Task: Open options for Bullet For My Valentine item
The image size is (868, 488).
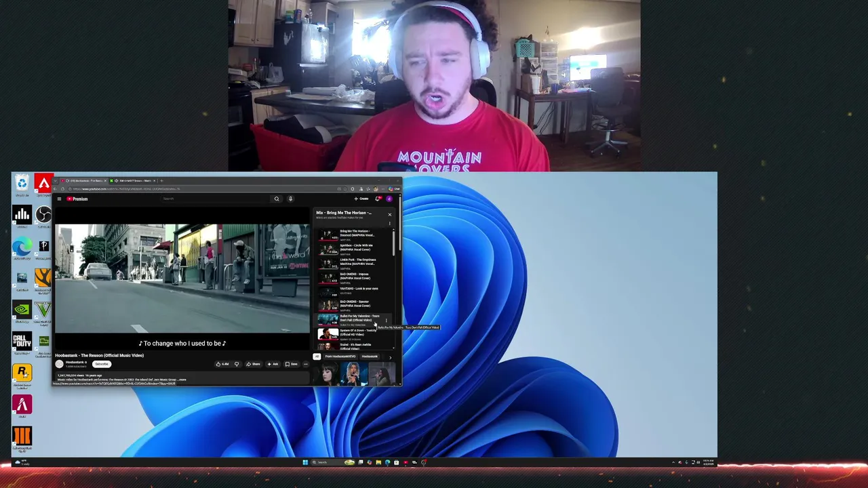Action: pos(387,321)
